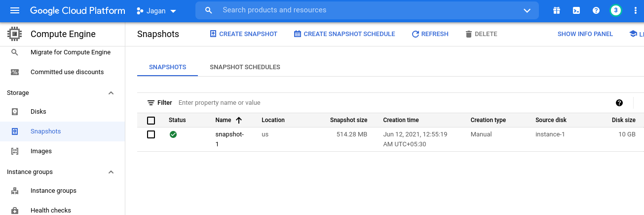Open the hamburger navigation menu

point(15,10)
